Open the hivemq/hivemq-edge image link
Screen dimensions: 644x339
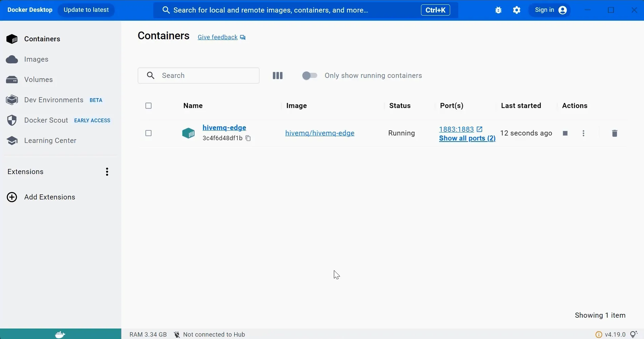pyautogui.click(x=320, y=133)
